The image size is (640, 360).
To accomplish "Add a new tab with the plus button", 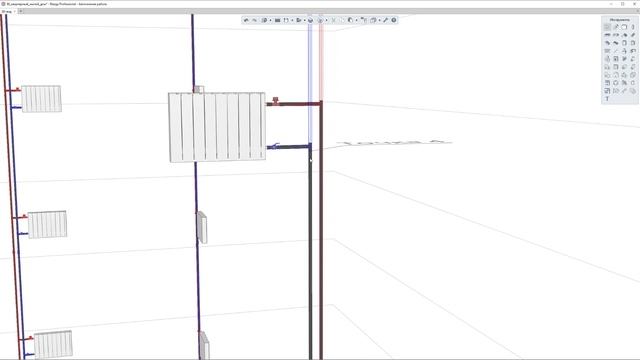I will [x=20, y=11].
